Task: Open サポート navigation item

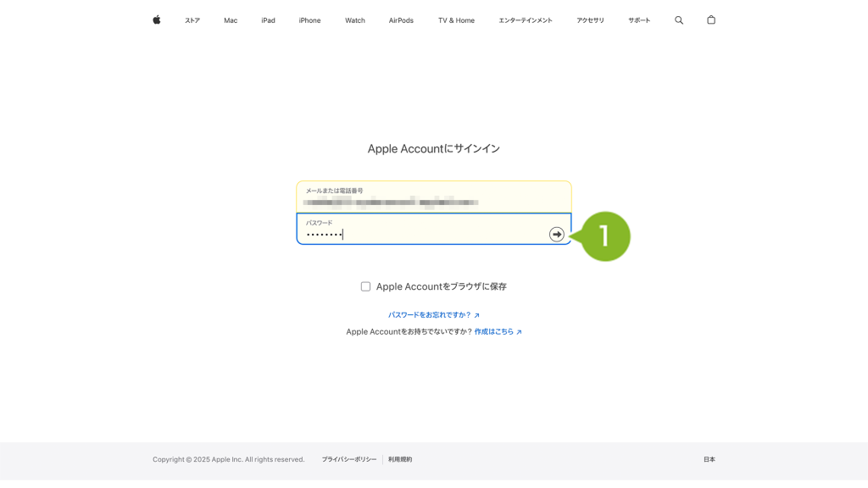Action: pos(639,20)
